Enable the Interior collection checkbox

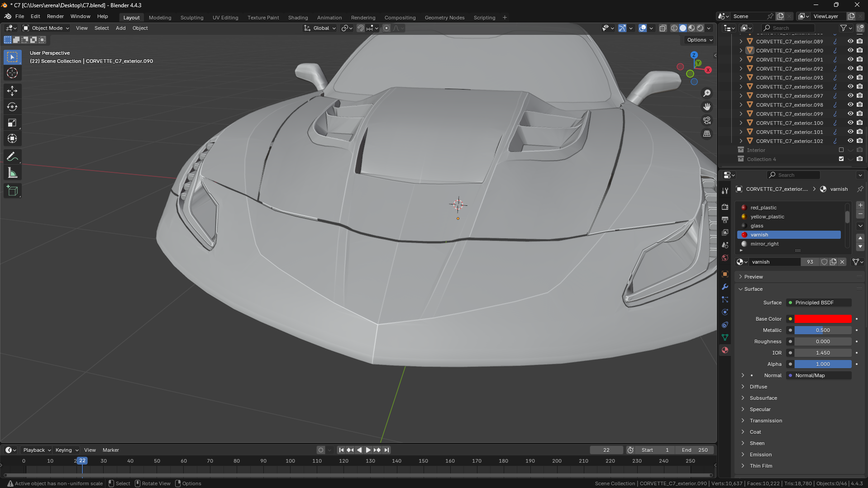[x=841, y=150]
